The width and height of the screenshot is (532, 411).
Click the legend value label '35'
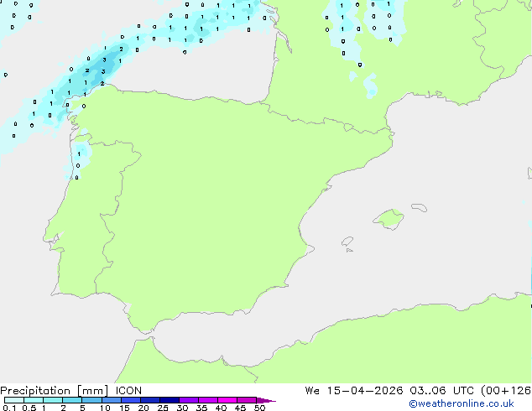[201, 408]
